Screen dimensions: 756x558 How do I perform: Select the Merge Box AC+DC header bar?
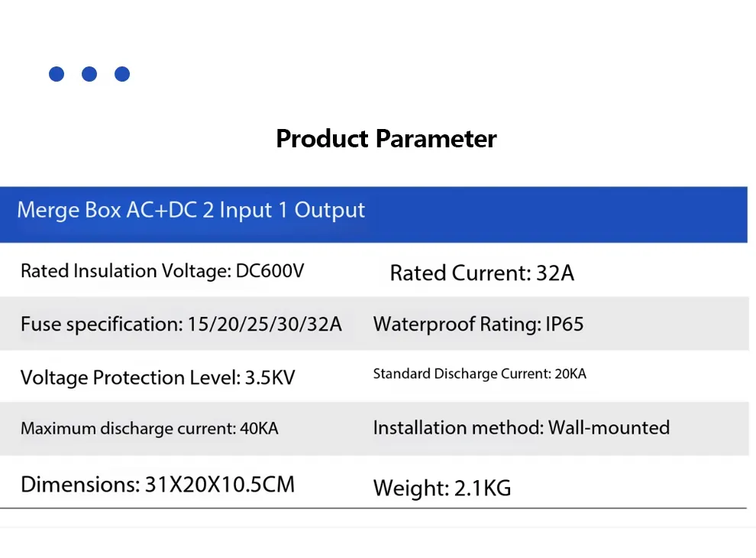point(373,214)
